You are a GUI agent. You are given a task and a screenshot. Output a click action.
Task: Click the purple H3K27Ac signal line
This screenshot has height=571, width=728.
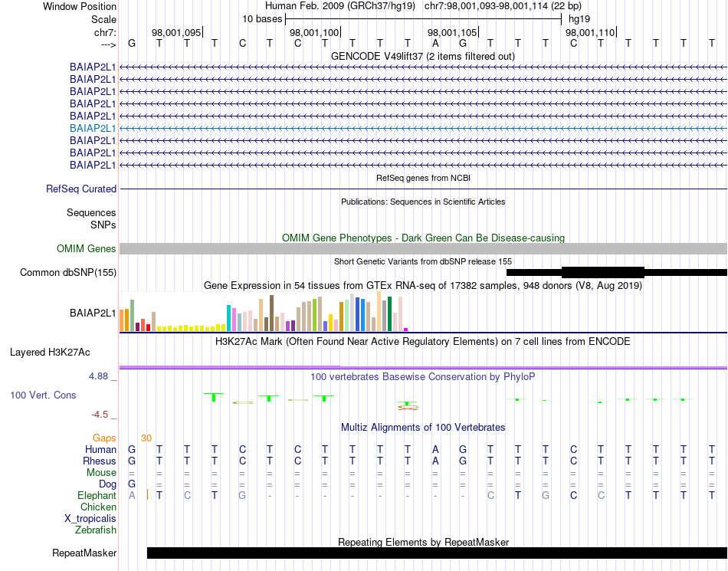tap(423, 368)
